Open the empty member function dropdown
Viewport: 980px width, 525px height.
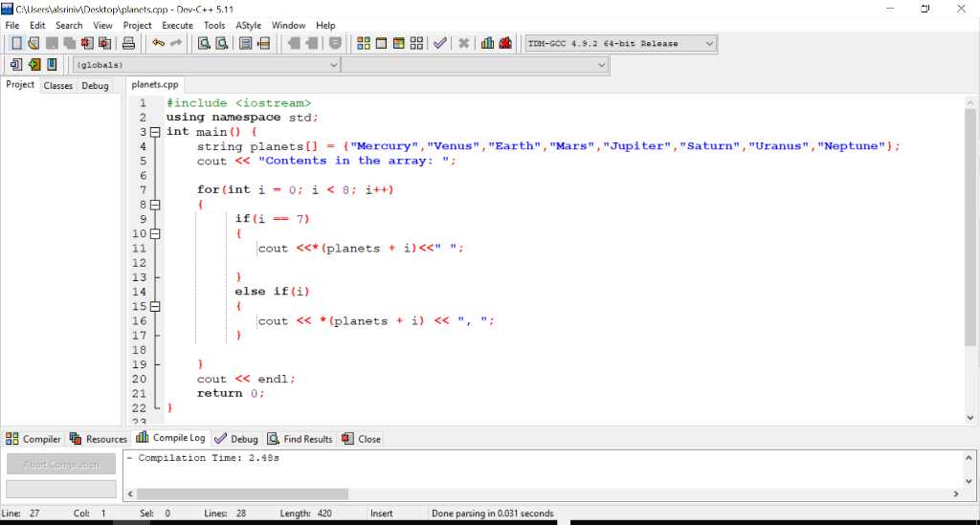[x=475, y=65]
